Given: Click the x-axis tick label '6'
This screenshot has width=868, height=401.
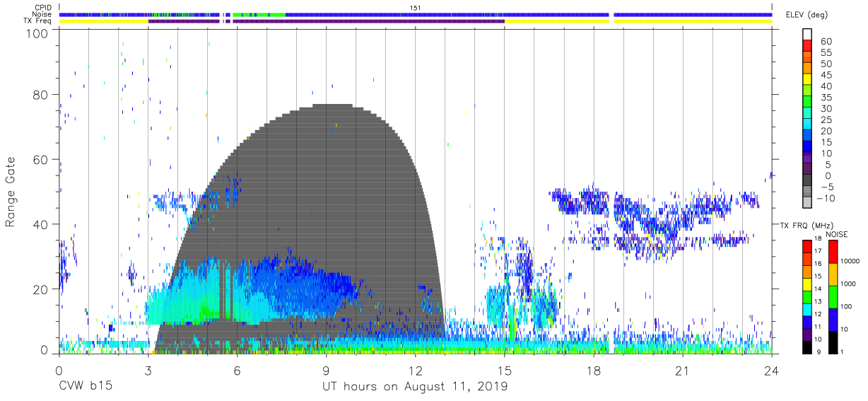Looking at the screenshot, I should point(237,371).
